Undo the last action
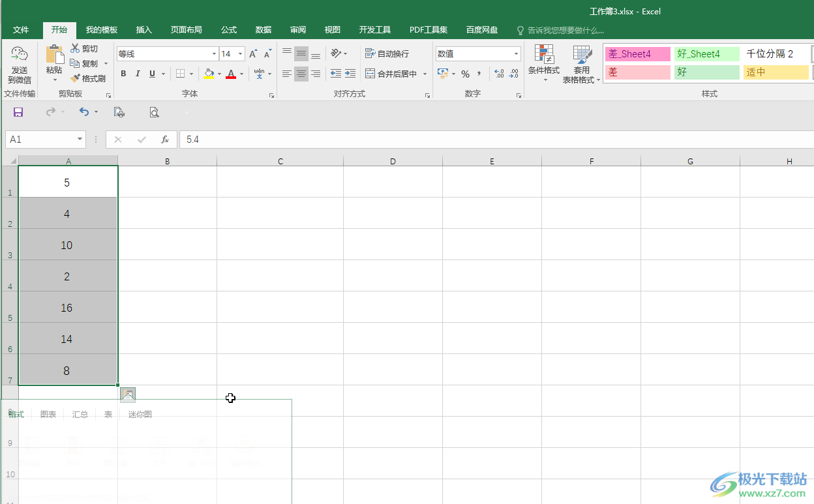The width and height of the screenshot is (814, 504). point(84,112)
